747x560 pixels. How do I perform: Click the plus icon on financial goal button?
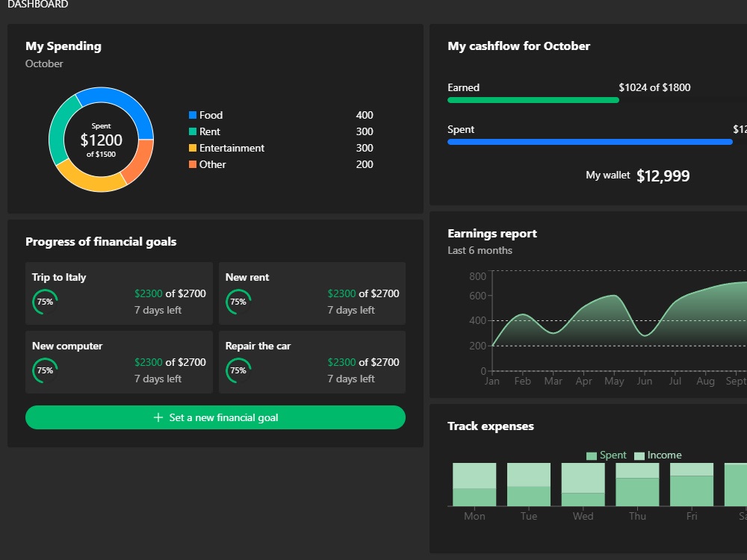(158, 417)
